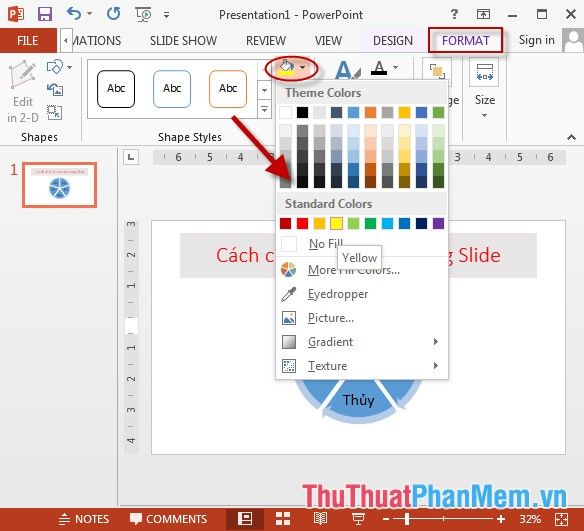Switch to Reading View icon
This screenshot has width=584, height=531.
tap(320, 519)
